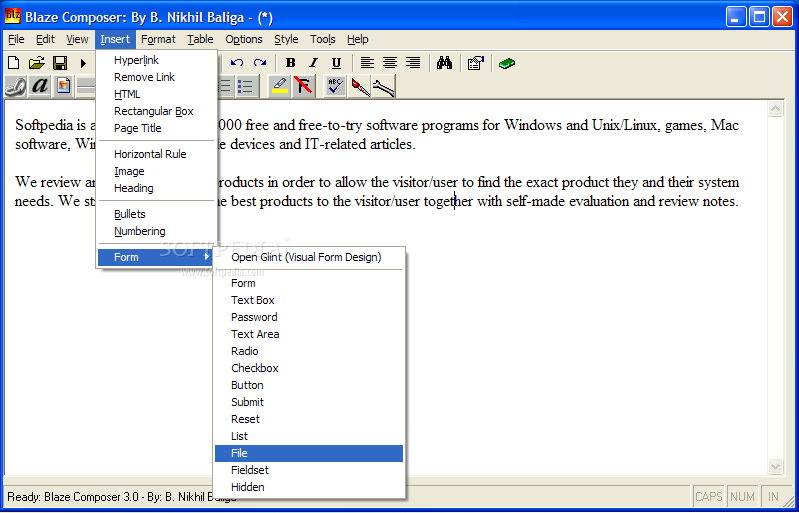Click the wrench tools icon

coord(384,86)
